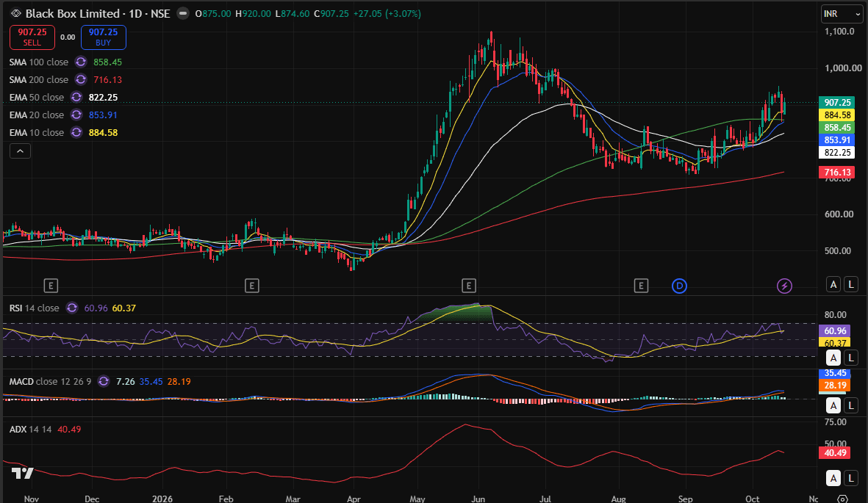This screenshot has height=503, width=868.
Task: Click the red 40.49 ADX value tag
Action: pos(834,452)
